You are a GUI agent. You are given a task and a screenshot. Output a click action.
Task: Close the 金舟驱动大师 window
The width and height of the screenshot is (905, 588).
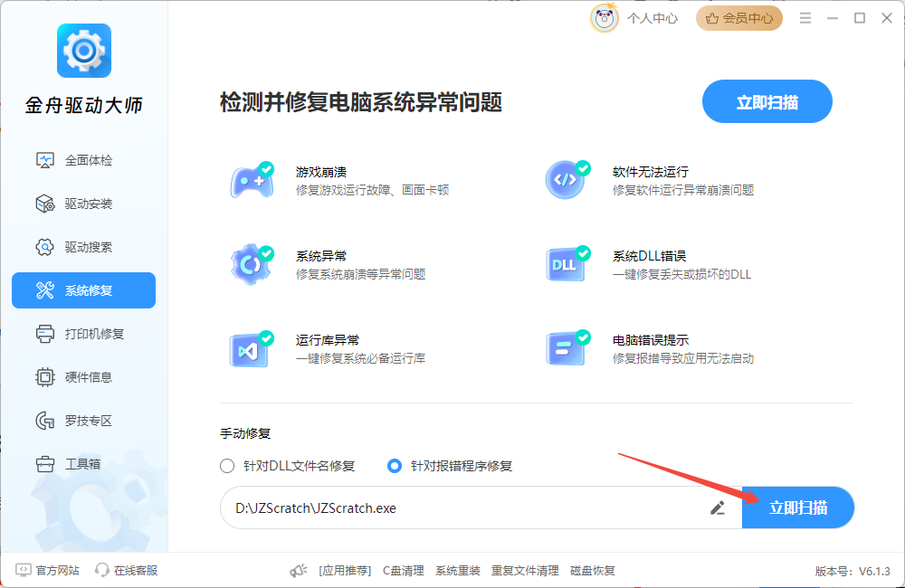887,18
